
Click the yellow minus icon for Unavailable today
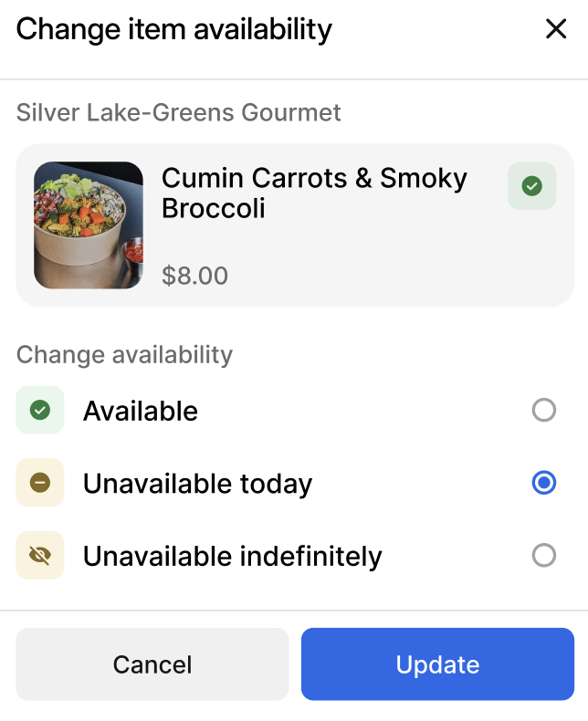pos(40,483)
